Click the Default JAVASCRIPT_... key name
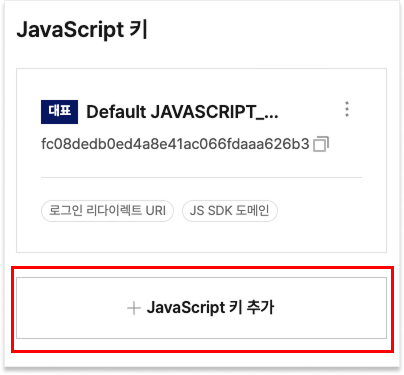404x375 pixels. (182, 112)
